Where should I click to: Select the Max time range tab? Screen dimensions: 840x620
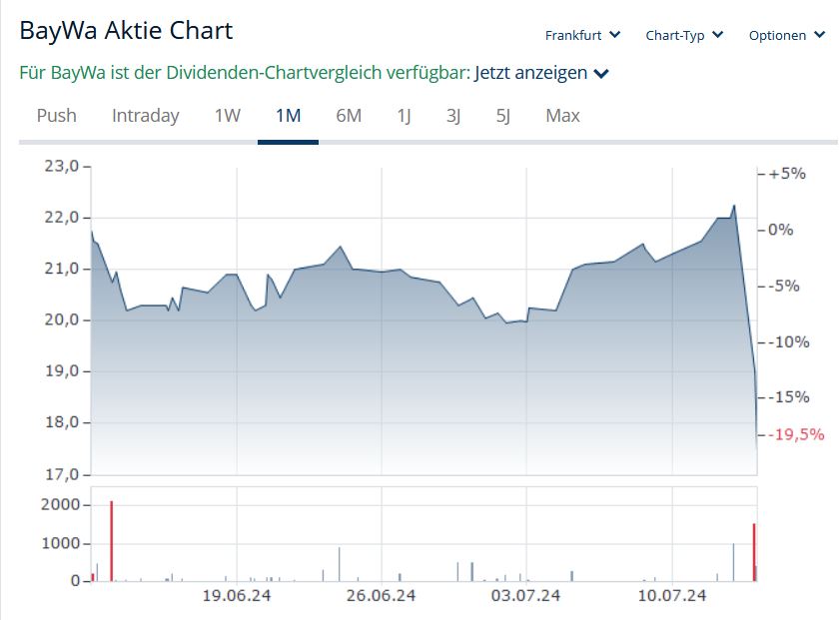(x=562, y=116)
